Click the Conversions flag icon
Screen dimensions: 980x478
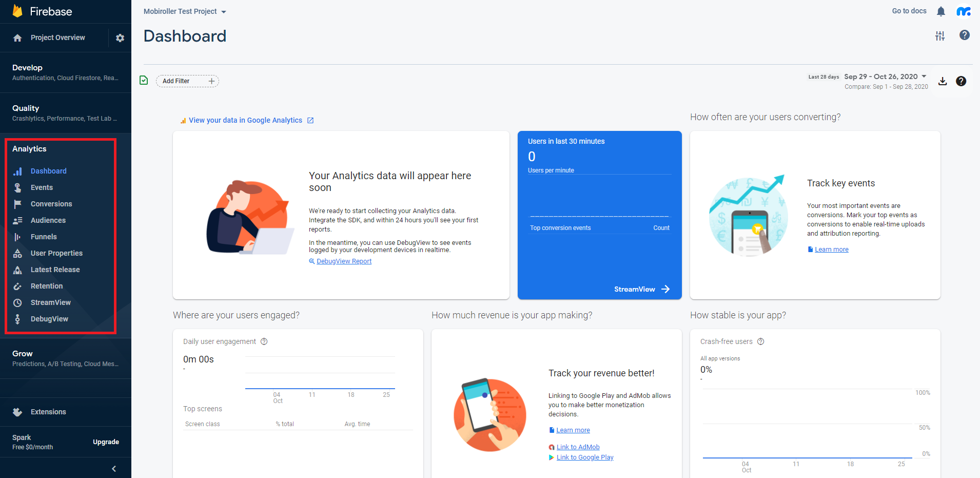(17, 204)
